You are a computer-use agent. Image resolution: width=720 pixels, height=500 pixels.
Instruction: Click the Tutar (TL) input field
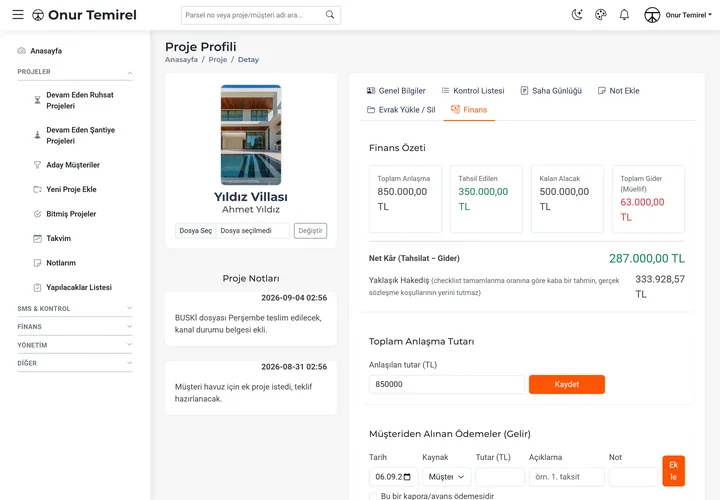500,477
